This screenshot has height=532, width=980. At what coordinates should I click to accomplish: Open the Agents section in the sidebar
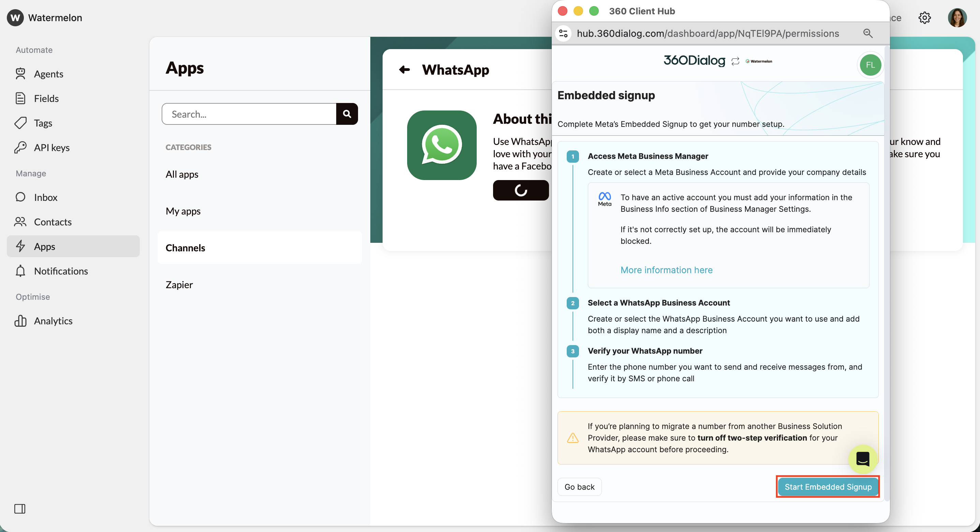tap(49, 74)
